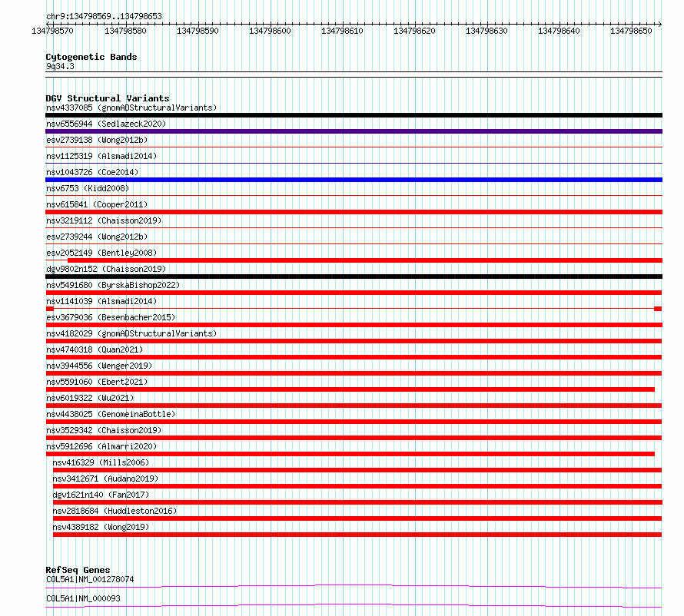Click the red bar under nsv4389182
Image resolution: width=684 pixels, height=616 pixels.
tap(357, 535)
